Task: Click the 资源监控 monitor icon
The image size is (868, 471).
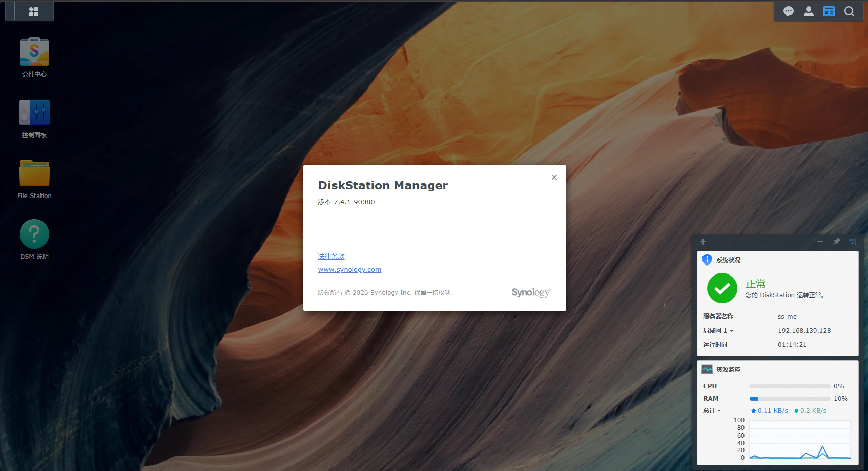Action: [x=707, y=370]
